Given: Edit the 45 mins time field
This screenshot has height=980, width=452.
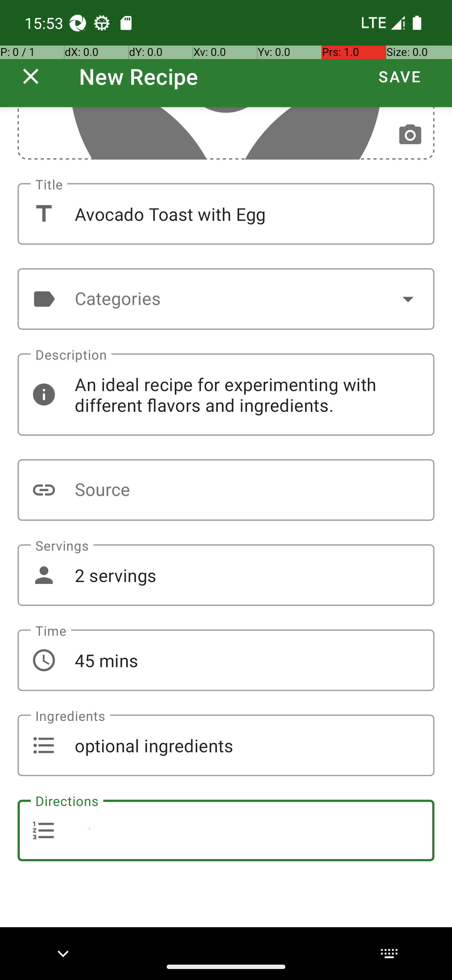Looking at the screenshot, I should (x=226, y=660).
